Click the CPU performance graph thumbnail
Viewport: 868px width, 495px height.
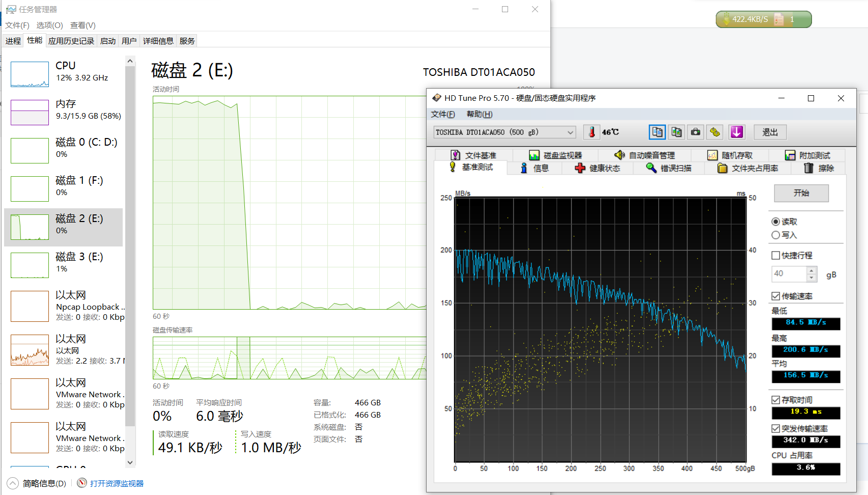pyautogui.click(x=30, y=74)
